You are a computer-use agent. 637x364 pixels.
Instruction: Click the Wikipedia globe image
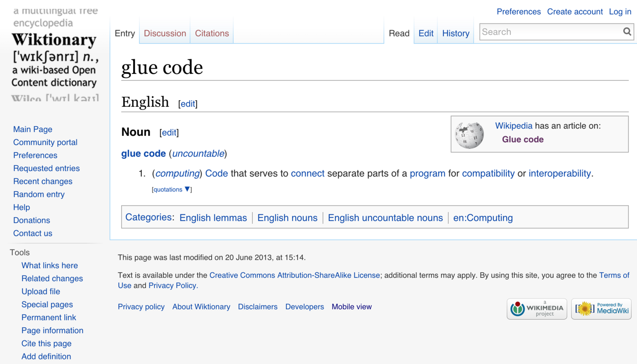(469, 135)
